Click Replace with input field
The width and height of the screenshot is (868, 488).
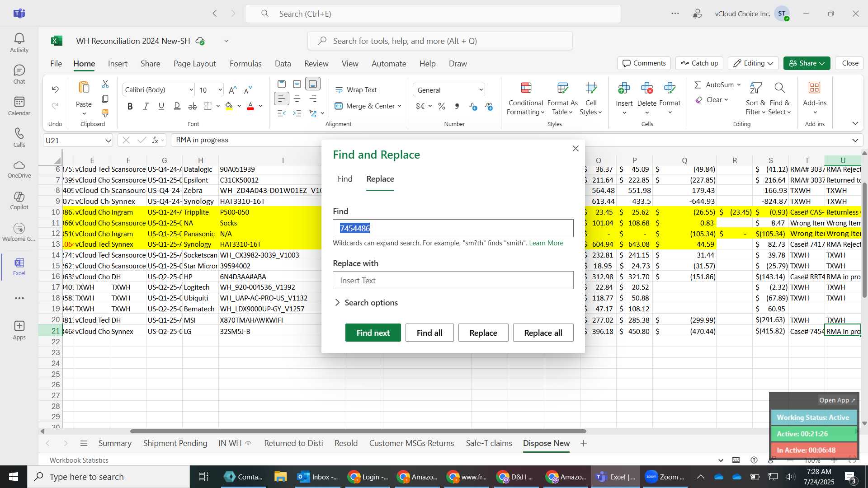tap(453, 280)
